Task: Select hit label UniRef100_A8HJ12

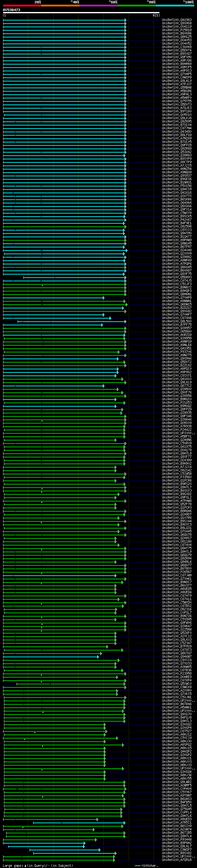Action: point(177,735)
